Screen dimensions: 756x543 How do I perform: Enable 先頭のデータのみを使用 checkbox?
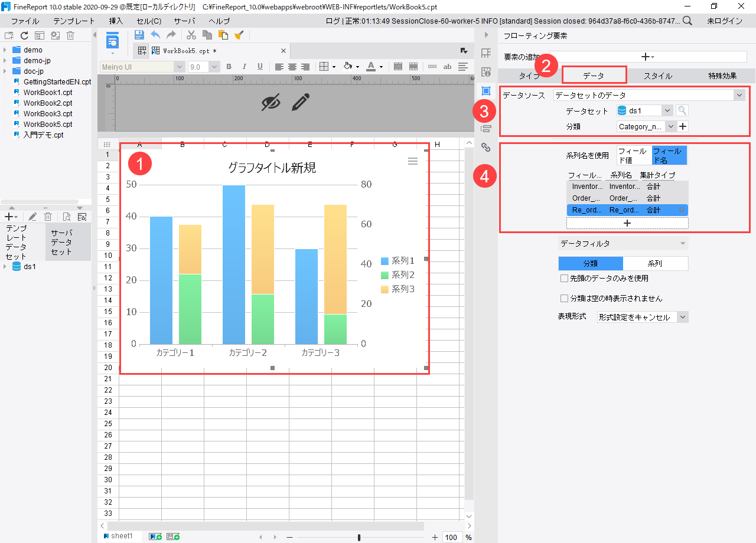(564, 278)
